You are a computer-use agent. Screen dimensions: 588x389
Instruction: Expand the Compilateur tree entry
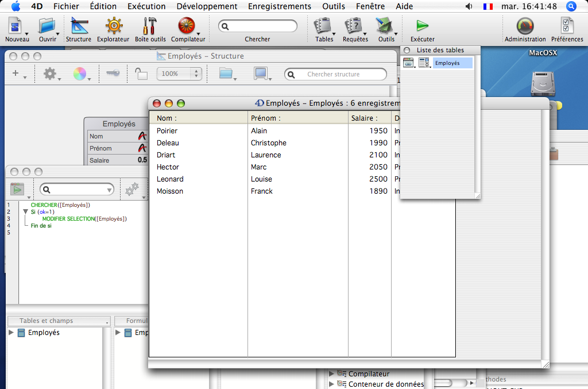pos(332,374)
